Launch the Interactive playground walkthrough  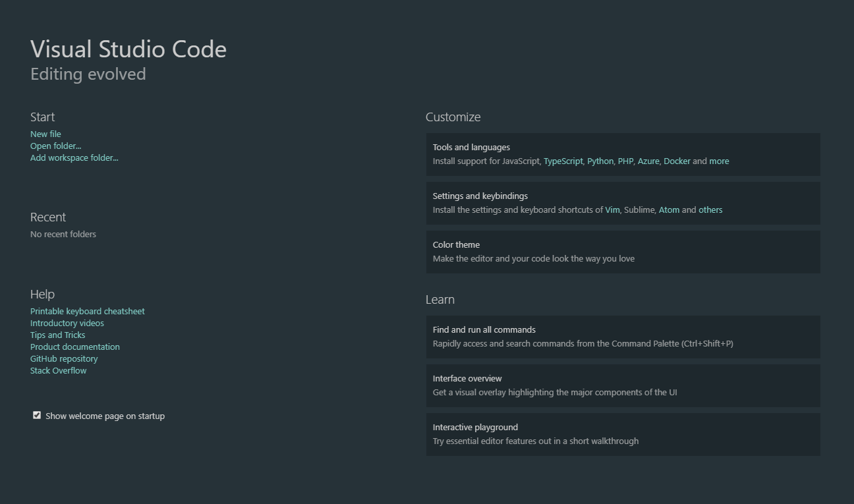(x=475, y=427)
